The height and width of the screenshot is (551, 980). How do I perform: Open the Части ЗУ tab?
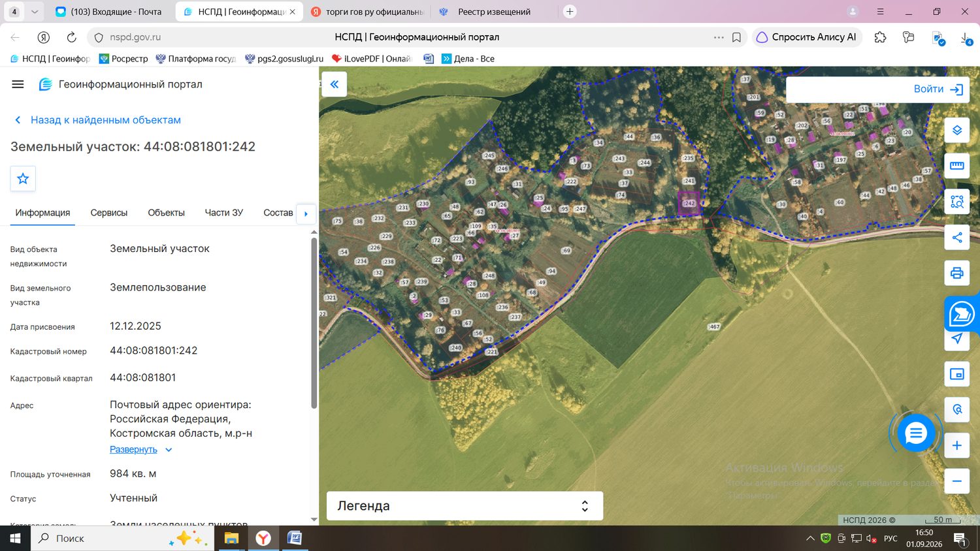(x=223, y=213)
